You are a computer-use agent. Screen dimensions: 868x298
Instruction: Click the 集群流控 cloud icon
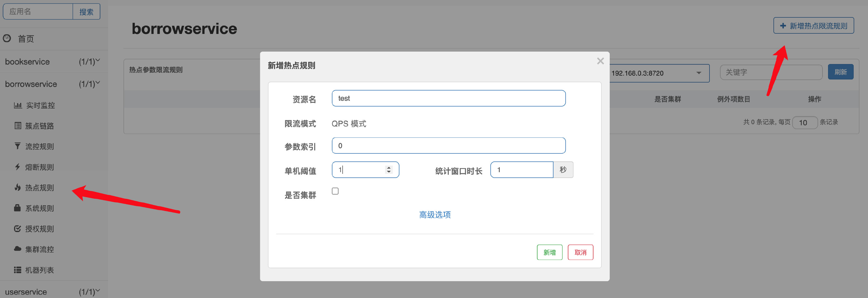(18, 249)
